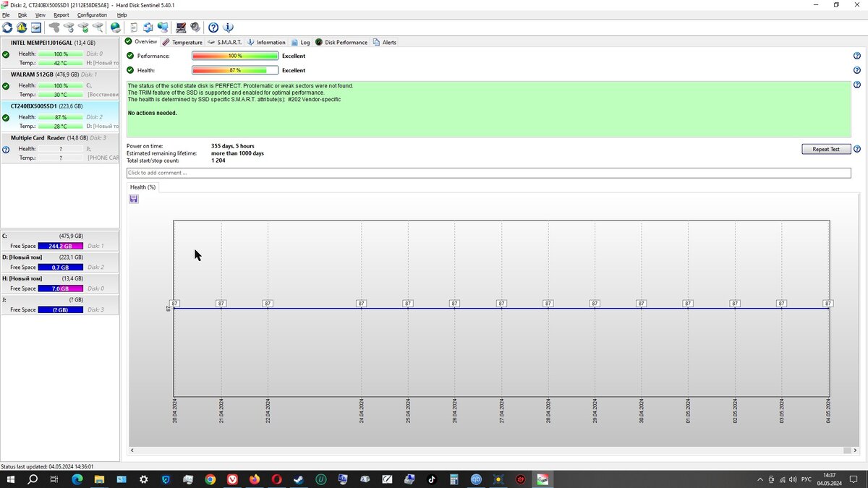Open the Help menu
Image resolution: width=868 pixels, height=488 pixels.
pyautogui.click(x=122, y=14)
